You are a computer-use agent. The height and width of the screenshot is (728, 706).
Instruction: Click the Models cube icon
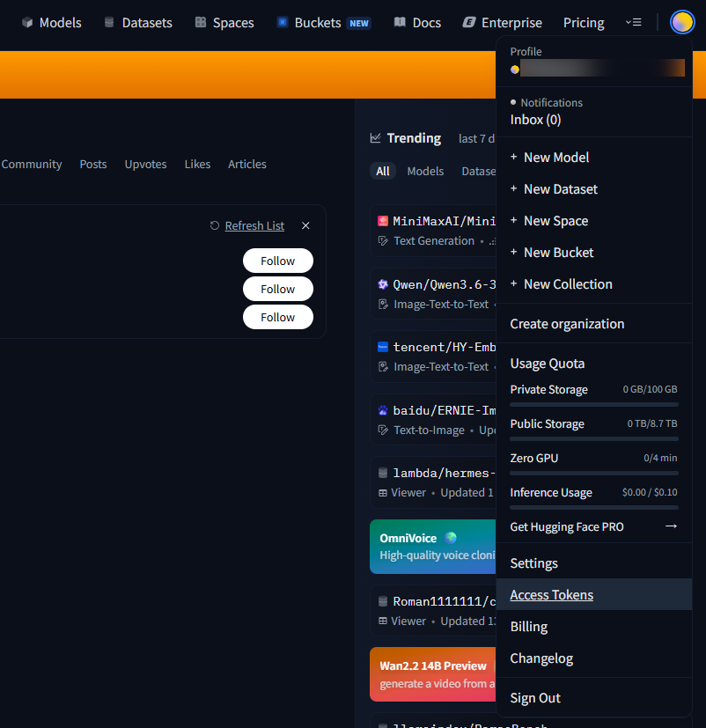coord(27,23)
